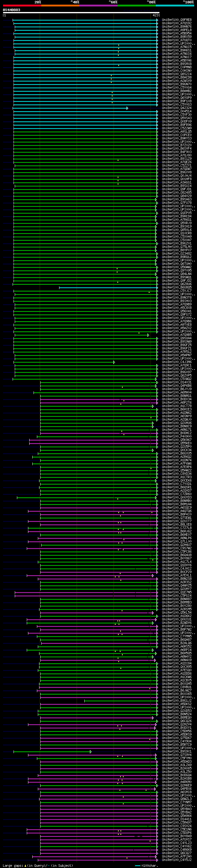Screen dimensions: 197x868
Task: Select hit label UniRef100_A7QS92
Action: [x=177, y=23]
